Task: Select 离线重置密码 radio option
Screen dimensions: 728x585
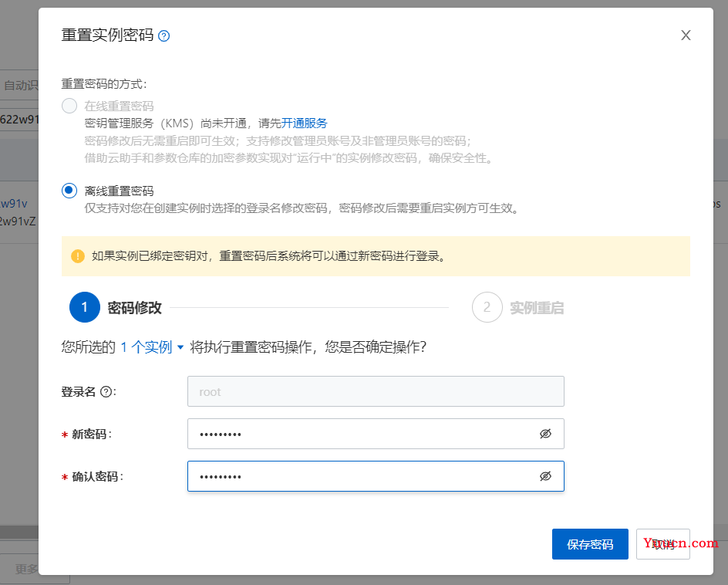Action: tap(69, 191)
